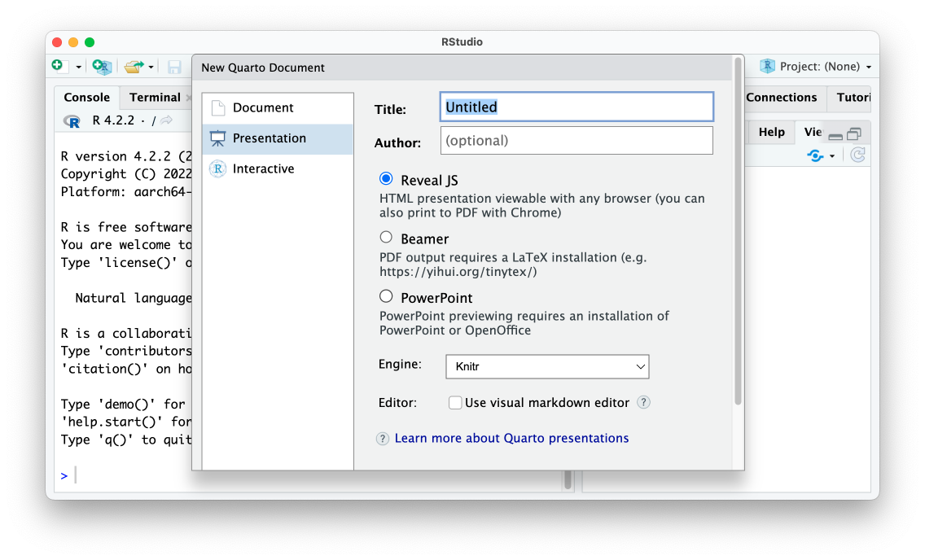Choose the Beamer PDF presentation format

386,237
